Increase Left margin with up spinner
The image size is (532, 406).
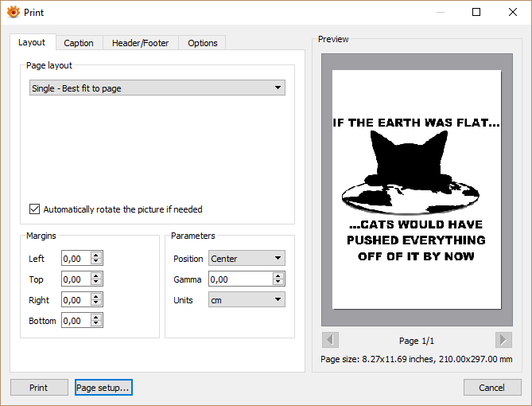96,255
